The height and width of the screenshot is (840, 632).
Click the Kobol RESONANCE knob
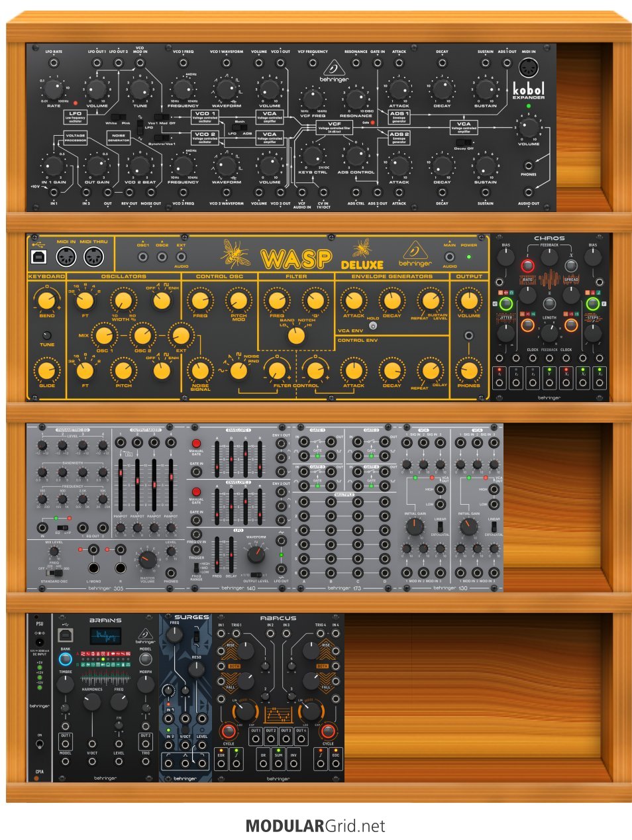356,99
